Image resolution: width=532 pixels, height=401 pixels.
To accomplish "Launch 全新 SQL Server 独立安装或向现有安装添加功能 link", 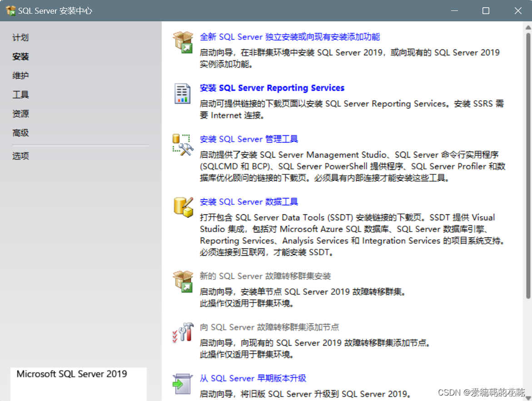I will [290, 37].
